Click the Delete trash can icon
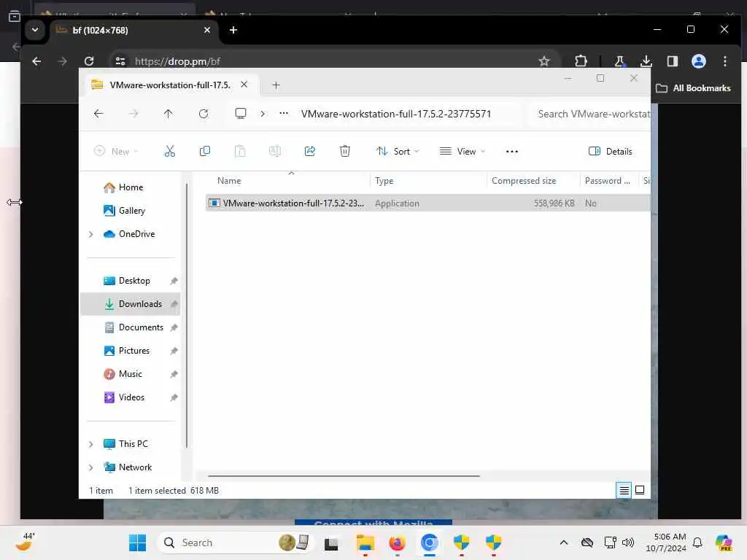747x560 pixels. [x=345, y=152]
